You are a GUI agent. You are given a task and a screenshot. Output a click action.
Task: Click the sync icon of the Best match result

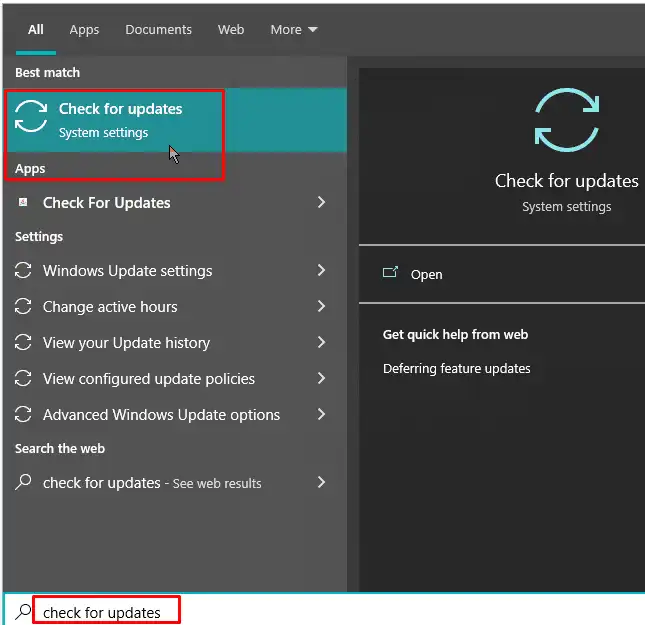coord(31,118)
